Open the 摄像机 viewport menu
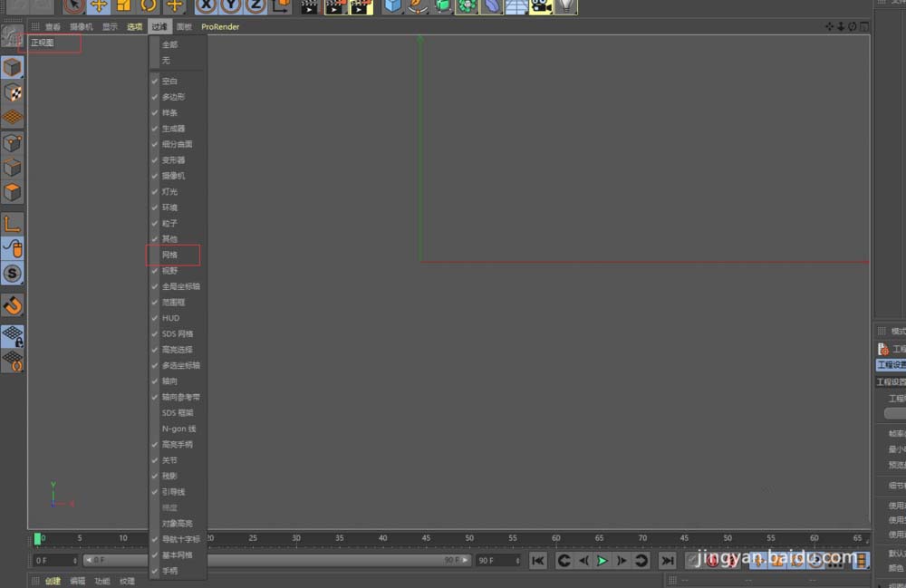 point(82,27)
